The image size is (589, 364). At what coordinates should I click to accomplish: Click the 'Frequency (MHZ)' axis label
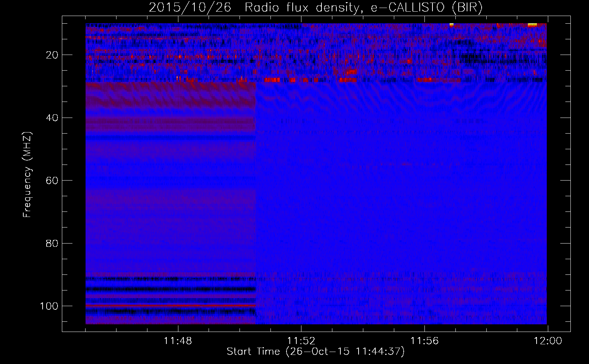[x=27, y=175]
